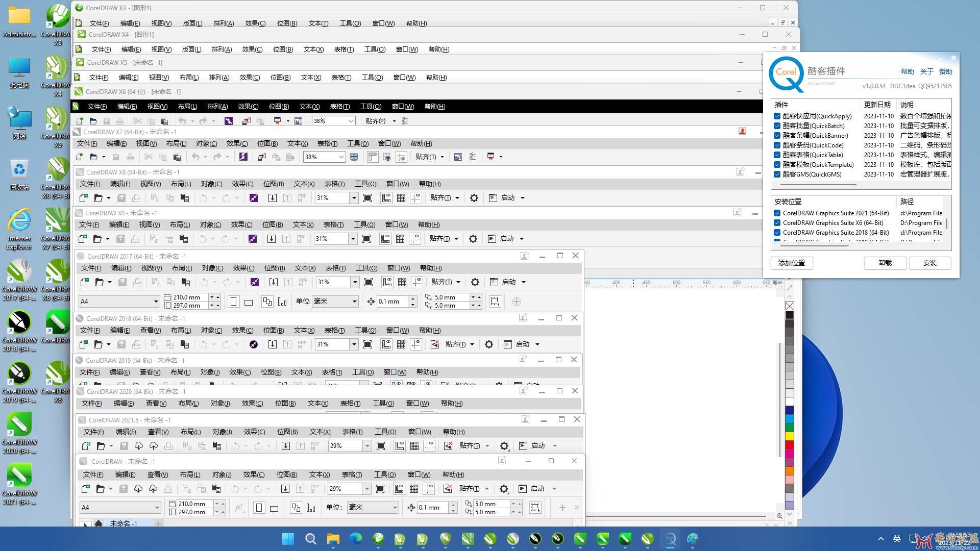
Task: Open 38% zoom dropdown in CorelDRAW X7 toolbar
Action: click(x=341, y=157)
